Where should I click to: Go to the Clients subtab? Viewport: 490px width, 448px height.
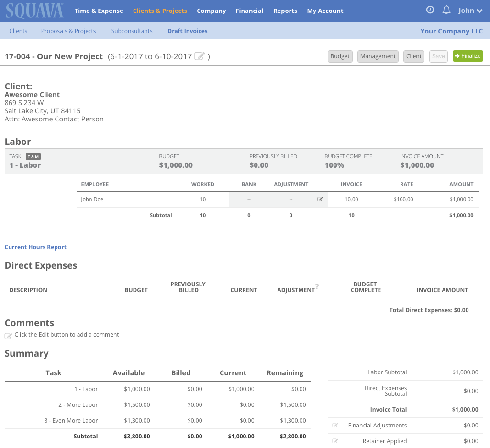point(18,31)
